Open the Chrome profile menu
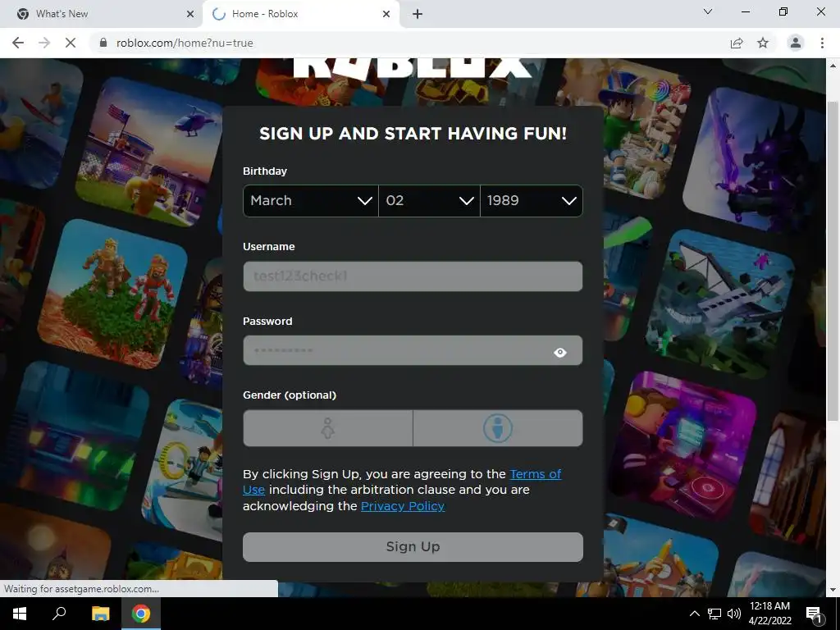840x630 pixels. coord(796,43)
